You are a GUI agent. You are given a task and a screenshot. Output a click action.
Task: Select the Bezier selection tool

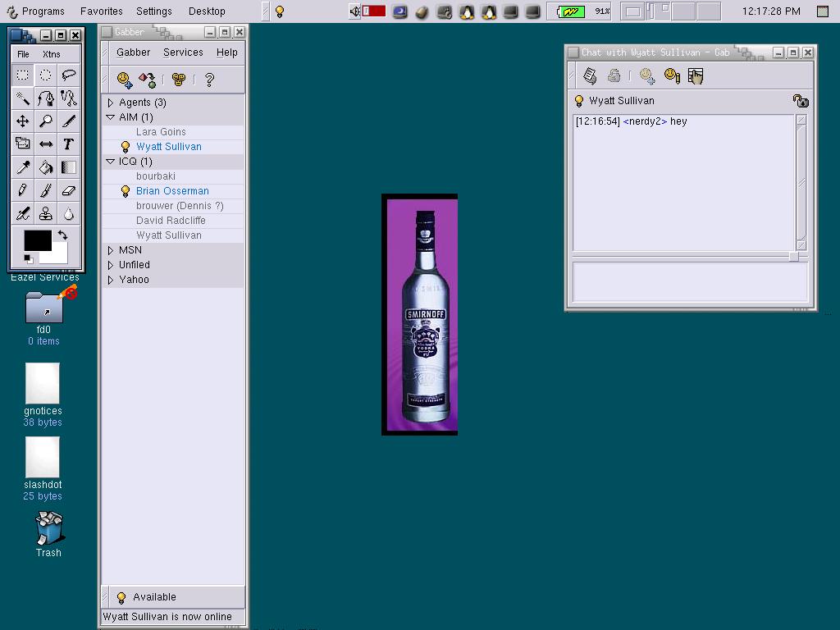(46, 98)
